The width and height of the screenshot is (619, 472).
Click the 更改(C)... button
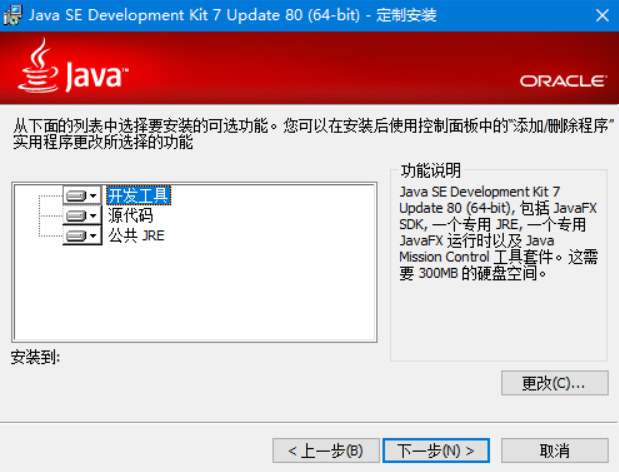point(555,383)
